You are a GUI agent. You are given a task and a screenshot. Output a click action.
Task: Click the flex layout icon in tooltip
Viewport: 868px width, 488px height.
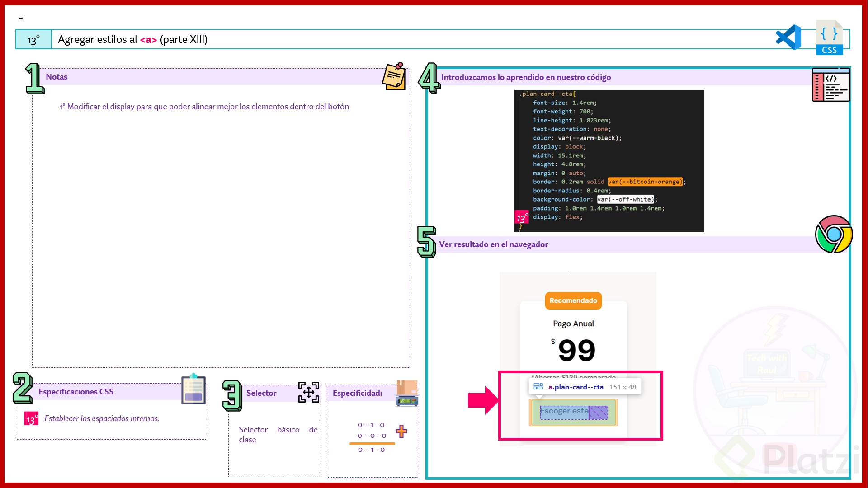(538, 387)
